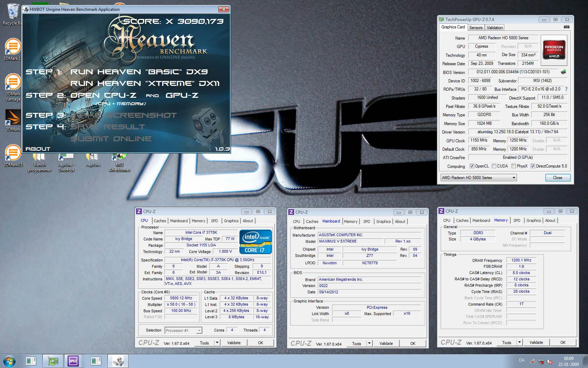
Task: Open the capture folder icon
Action: click(93, 161)
